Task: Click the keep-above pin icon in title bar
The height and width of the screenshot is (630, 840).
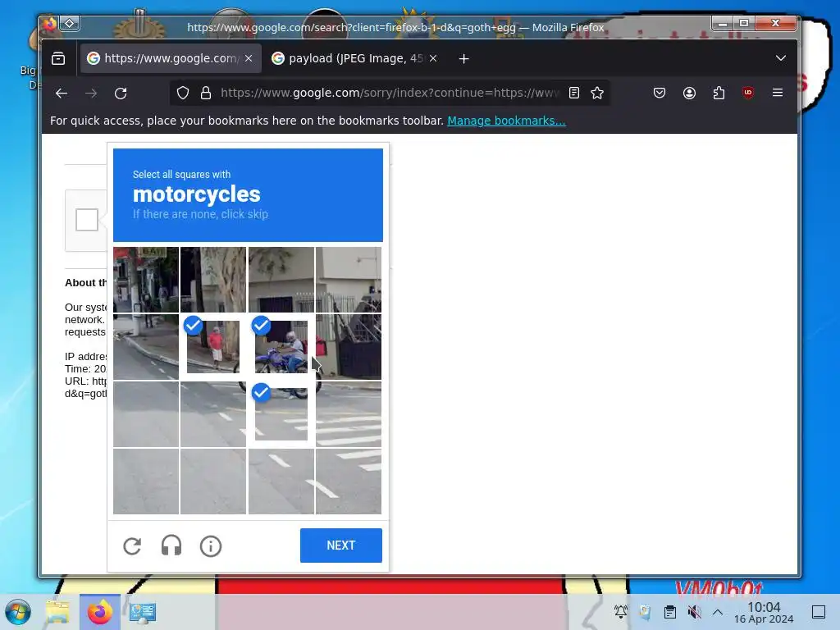Action: tap(70, 24)
